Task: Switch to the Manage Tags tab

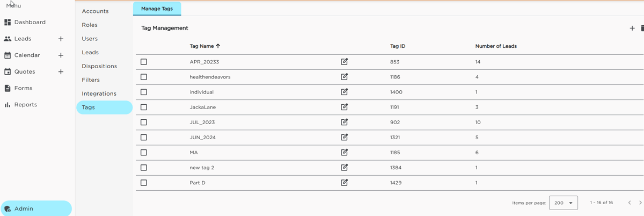Action: [x=157, y=9]
